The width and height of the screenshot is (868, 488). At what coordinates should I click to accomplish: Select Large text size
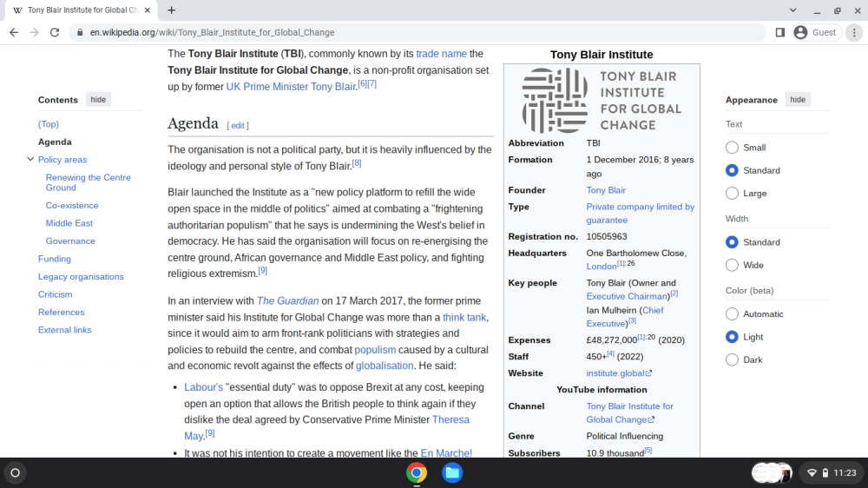(x=732, y=193)
